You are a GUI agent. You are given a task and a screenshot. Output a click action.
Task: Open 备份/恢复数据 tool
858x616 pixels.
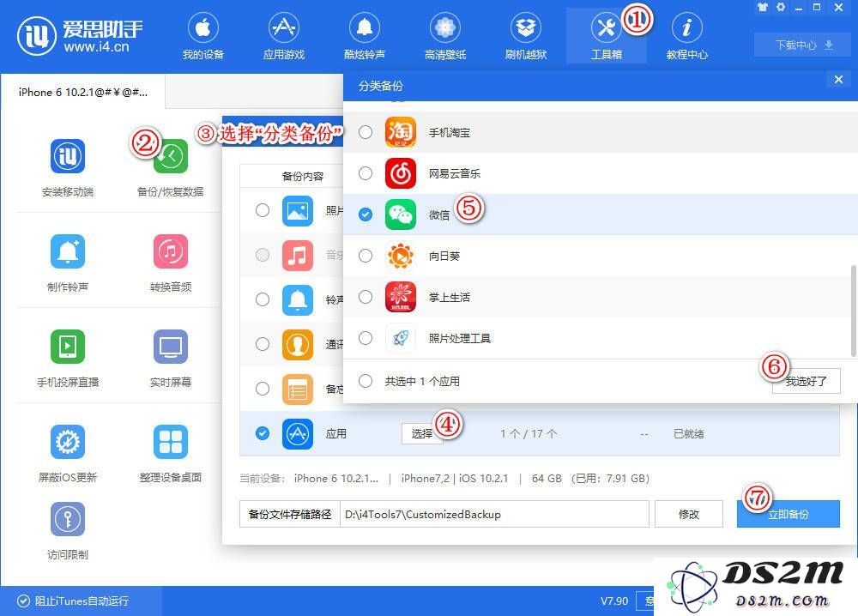[x=170, y=167]
